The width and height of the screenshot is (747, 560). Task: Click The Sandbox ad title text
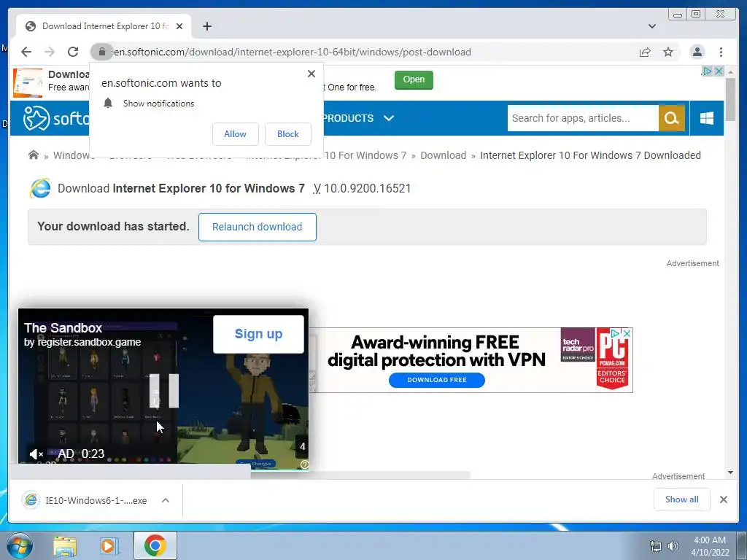[63, 327]
